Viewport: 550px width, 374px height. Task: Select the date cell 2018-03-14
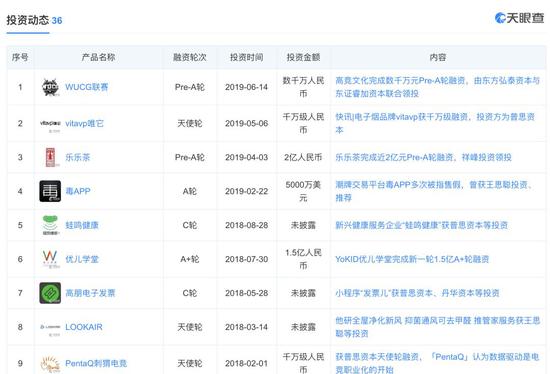[247, 327]
